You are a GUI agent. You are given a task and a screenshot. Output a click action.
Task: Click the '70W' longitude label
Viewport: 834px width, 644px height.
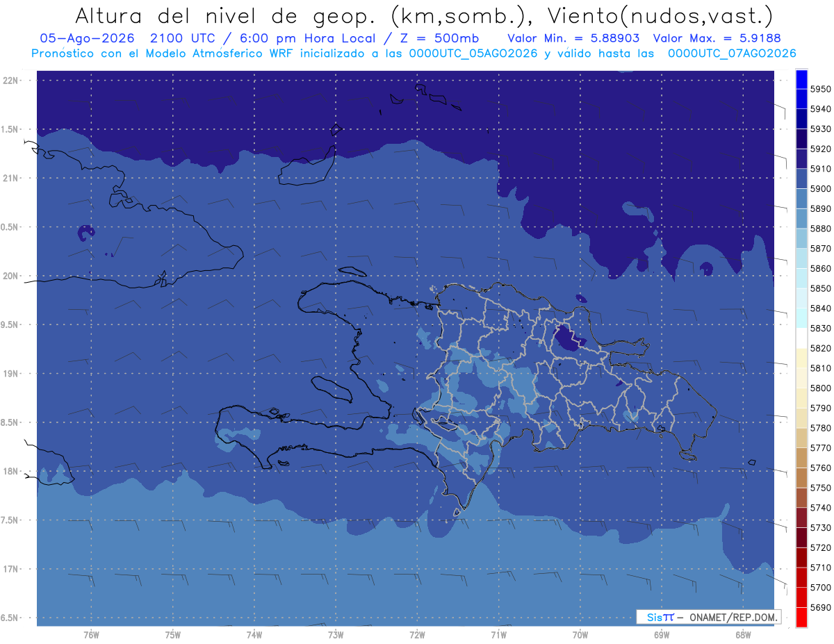coord(580,635)
